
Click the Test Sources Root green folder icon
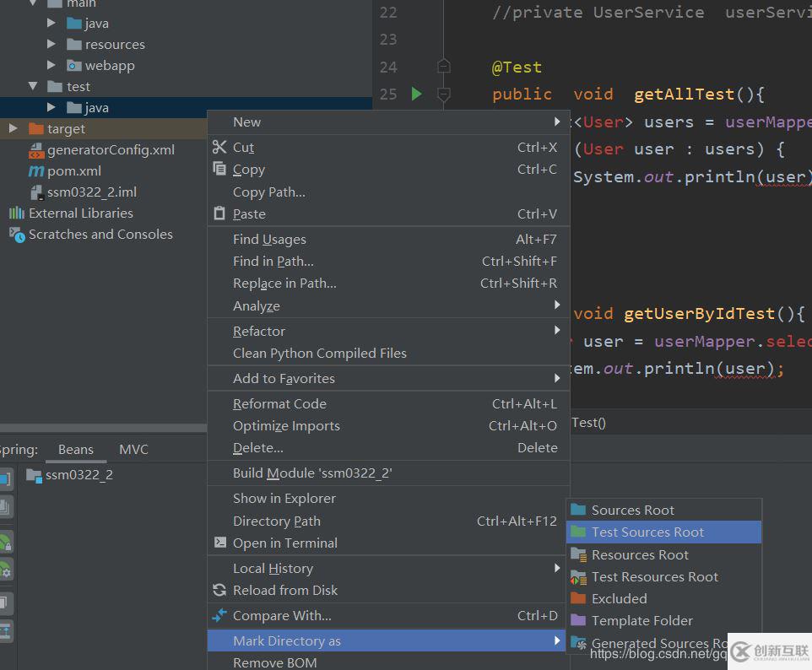point(578,532)
